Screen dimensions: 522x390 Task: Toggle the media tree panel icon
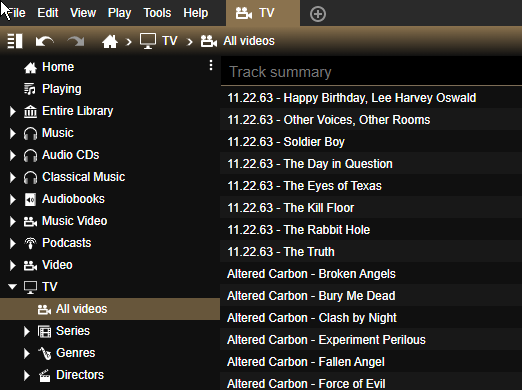coord(15,41)
